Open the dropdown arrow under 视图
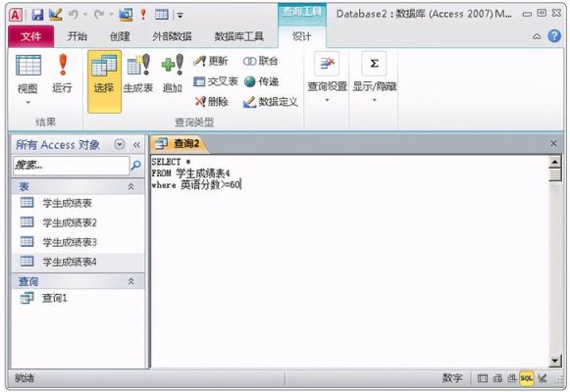The image size is (570, 392). tap(28, 103)
